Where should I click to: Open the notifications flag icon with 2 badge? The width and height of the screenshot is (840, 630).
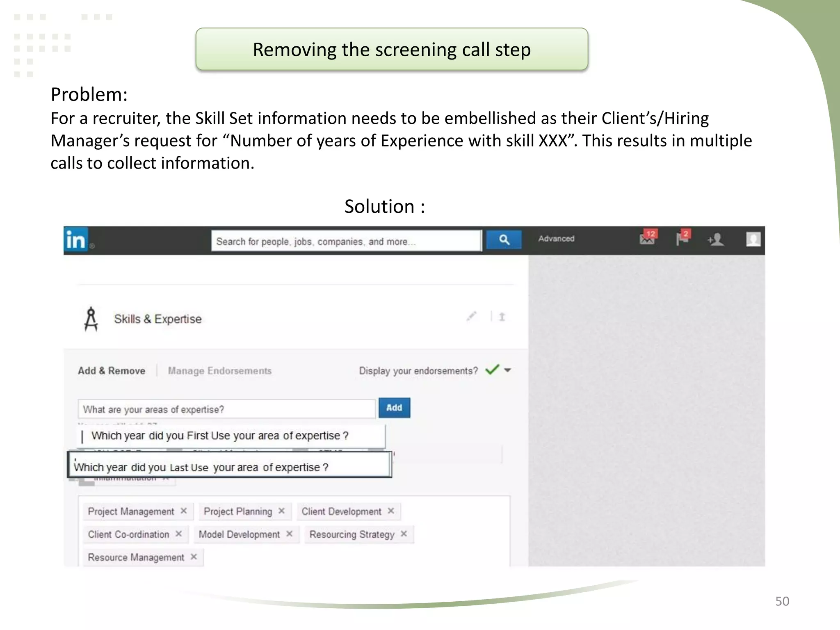683,237
